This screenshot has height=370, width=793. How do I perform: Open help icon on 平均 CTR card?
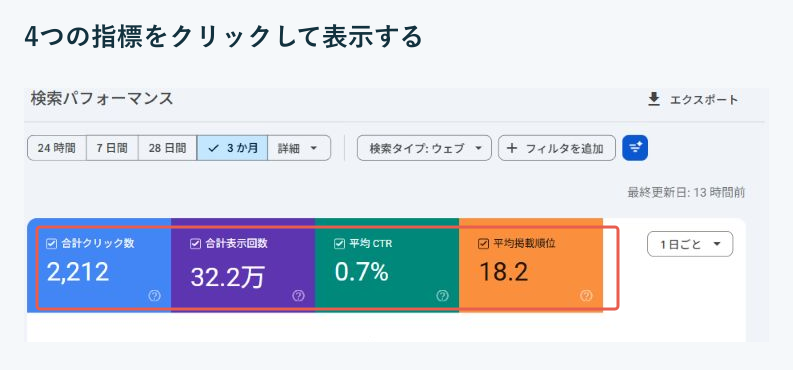click(x=443, y=296)
